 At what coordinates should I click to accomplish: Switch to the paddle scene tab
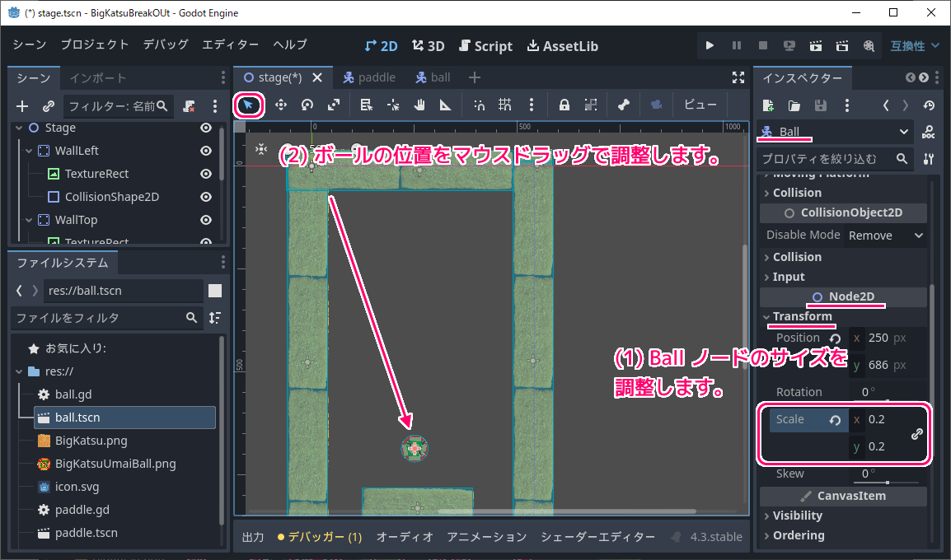[x=369, y=77]
